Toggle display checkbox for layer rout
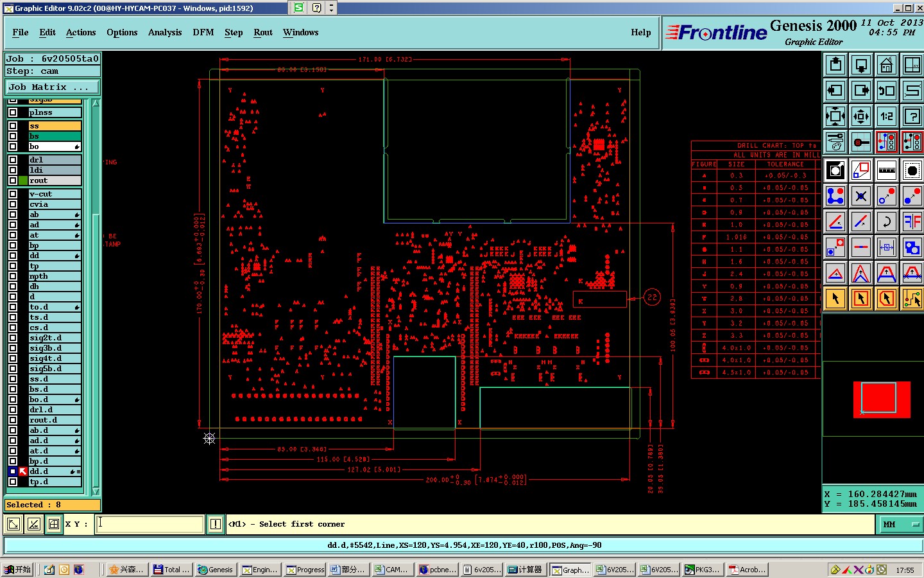 [13, 180]
